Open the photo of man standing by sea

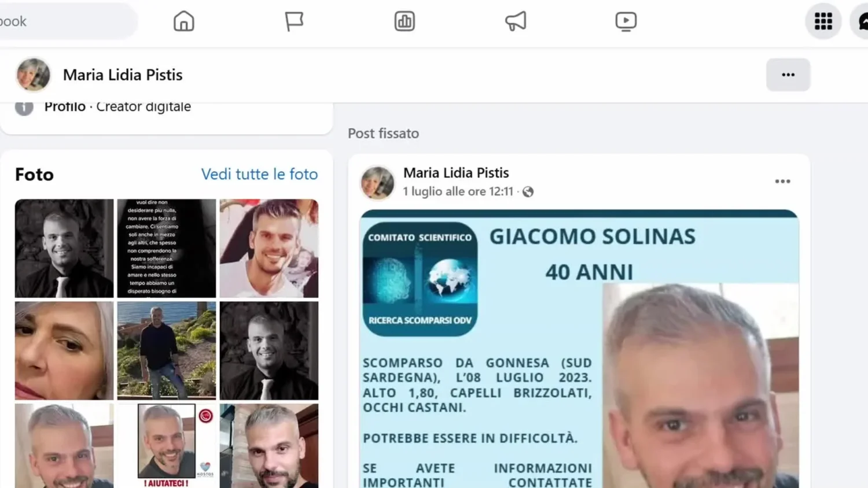pos(167,350)
